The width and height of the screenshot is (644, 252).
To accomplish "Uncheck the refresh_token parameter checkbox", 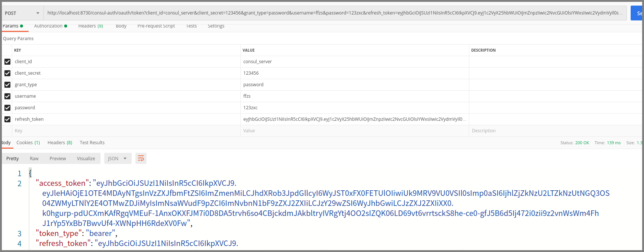I will click(7, 119).
